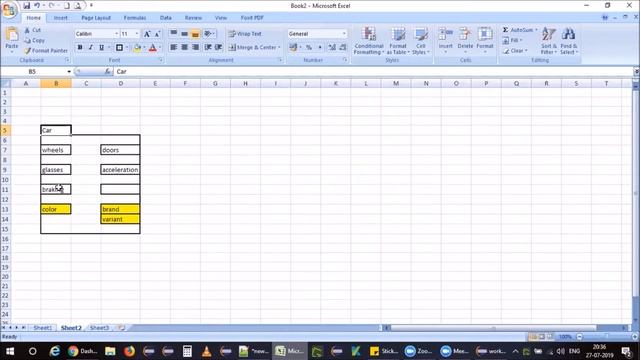Viewport: 640px width, 360px height.
Task: Save workbook via quick access toolbar
Action: (x=27, y=6)
